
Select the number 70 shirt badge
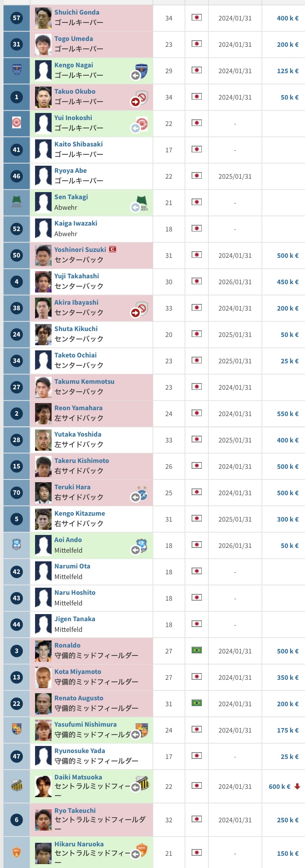(x=17, y=492)
